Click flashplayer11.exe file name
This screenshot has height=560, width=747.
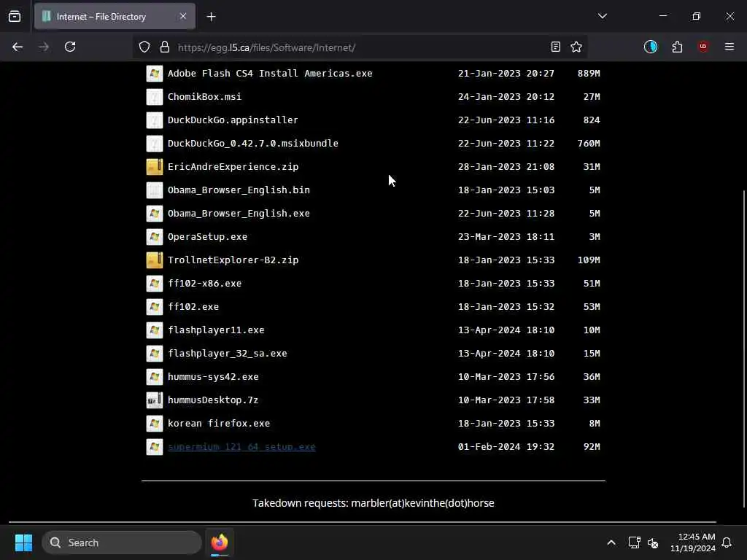click(x=216, y=330)
